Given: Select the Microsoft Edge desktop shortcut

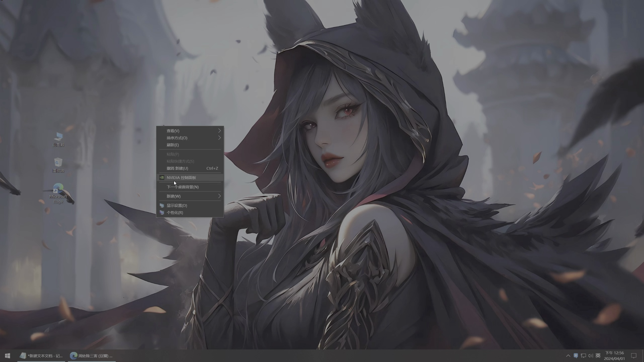Looking at the screenshot, I should [x=58, y=193].
